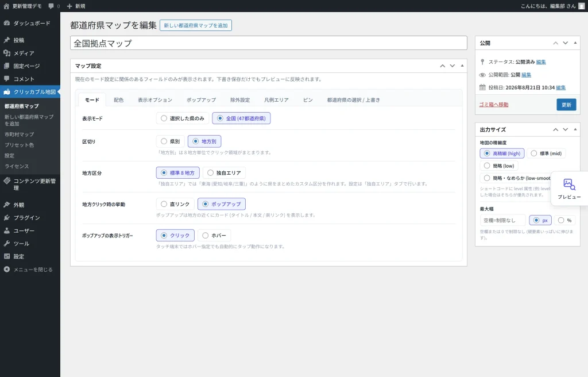Open メディア media icon in sidebar
This screenshot has height=377, width=588.
coord(7,53)
